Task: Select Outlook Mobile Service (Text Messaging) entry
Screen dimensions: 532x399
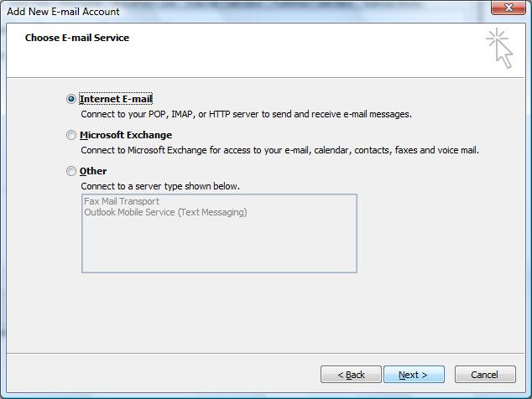Action: [x=165, y=212]
